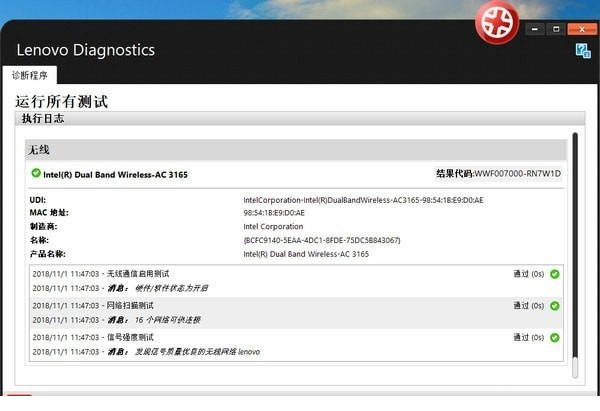Click the 运行所有测试 heading
Image resolution: width=600 pixels, height=411 pixels.
pos(62,101)
